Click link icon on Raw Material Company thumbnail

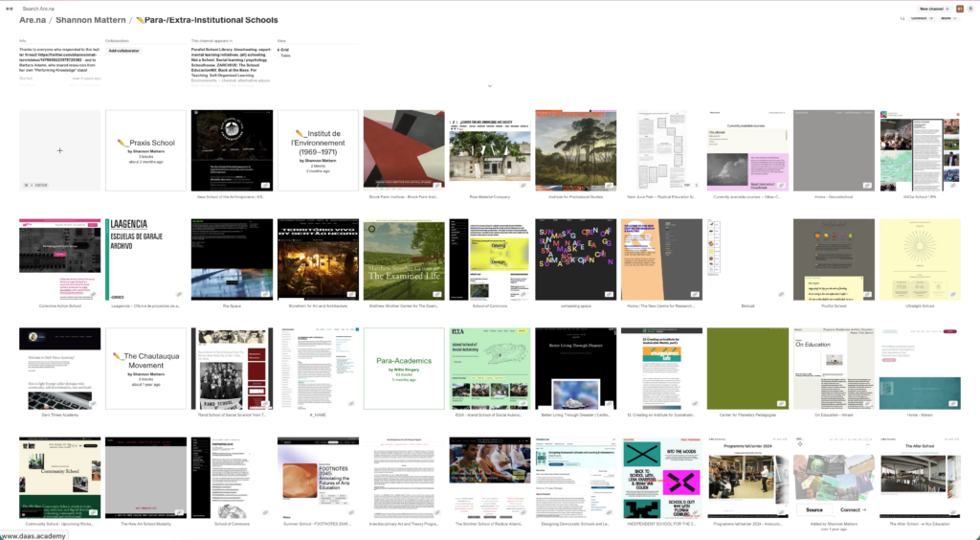click(523, 186)
